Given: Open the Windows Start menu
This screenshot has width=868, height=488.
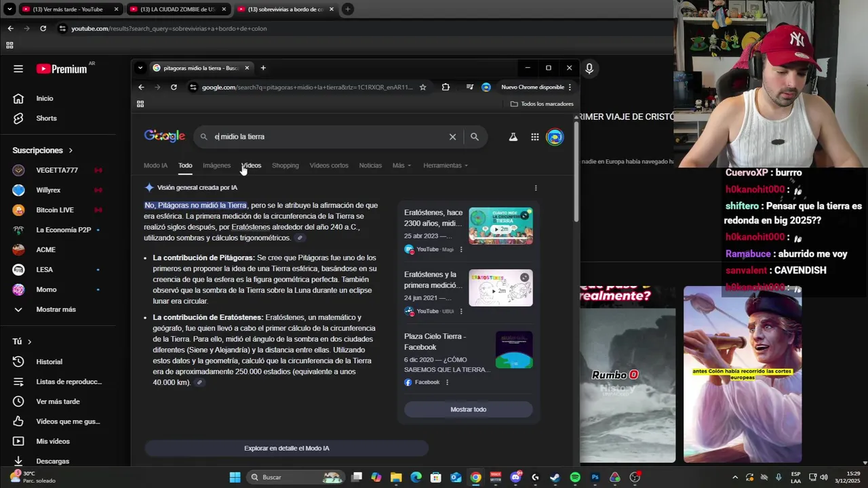Looking at the screenshot, I should click(x=235, y=477).
